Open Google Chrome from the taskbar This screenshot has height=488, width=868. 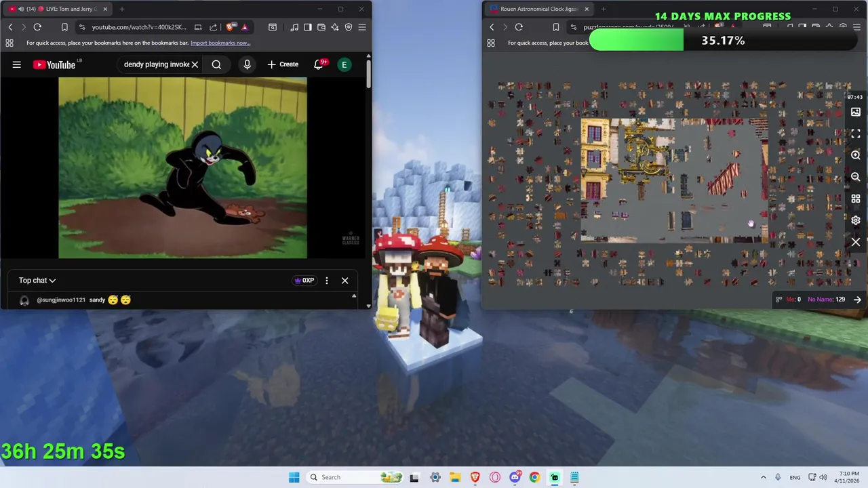click(534, 477)
